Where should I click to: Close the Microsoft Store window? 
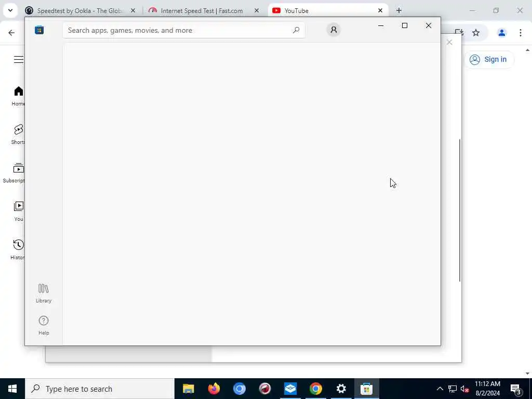[x=429, y=25]
